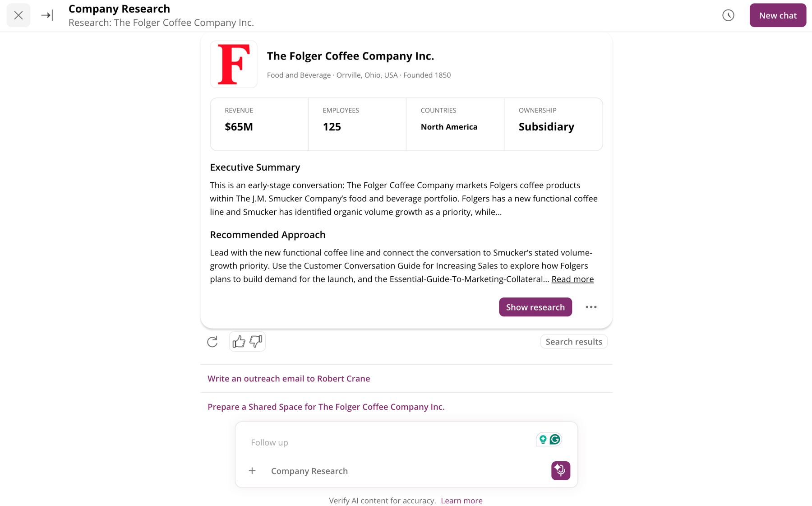The height and width of the screenshot is (506, 812).
Task: Open the Grammarly icon in the input
Action: (x=555, y=439)
